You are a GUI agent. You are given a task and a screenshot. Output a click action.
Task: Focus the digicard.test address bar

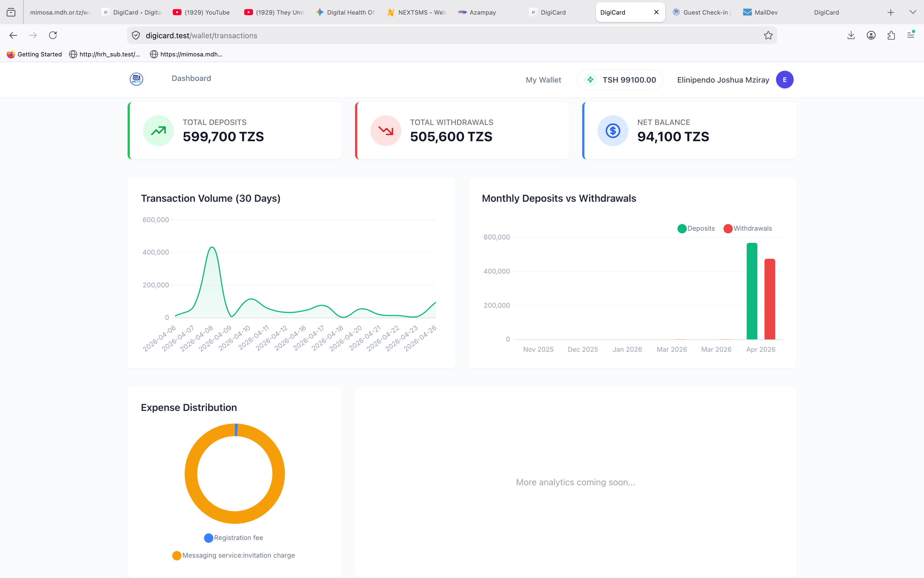[x=452, y=36]
